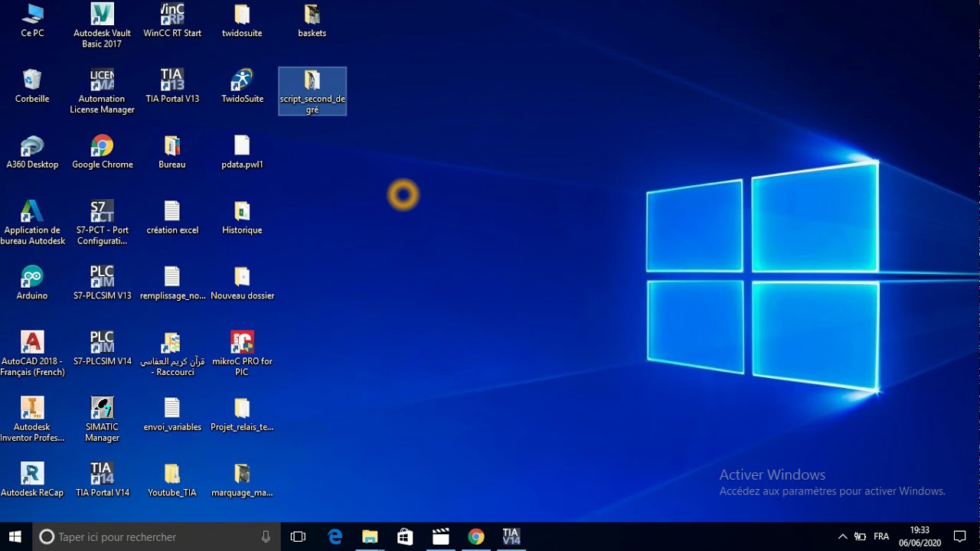Screen dimensions: 980x551
Task: Click the microphone icon in search box
Action: coord(266,536)
